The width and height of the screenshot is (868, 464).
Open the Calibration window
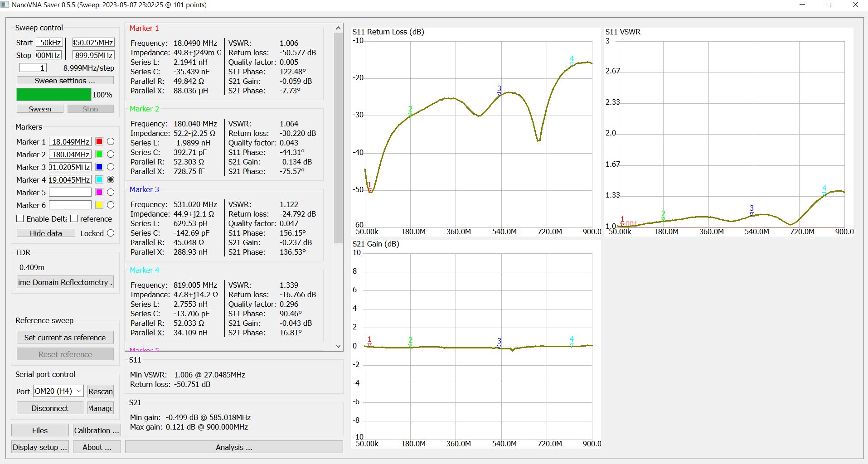[x=96, y=430]
